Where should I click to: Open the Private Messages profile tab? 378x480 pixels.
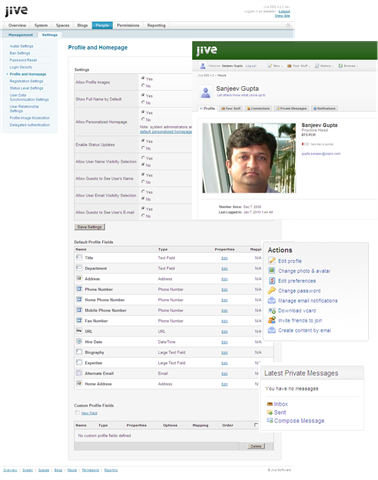pyautogui.click(x=291, y=108)
